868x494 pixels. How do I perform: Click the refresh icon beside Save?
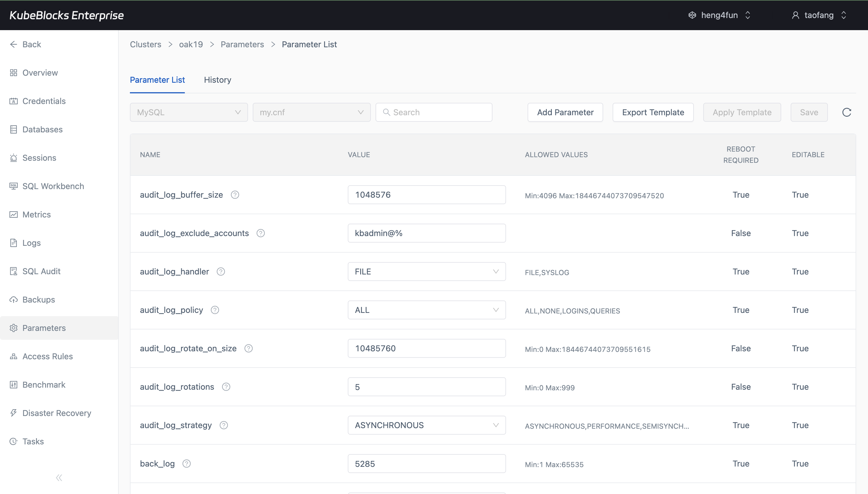tap(847, 112)
